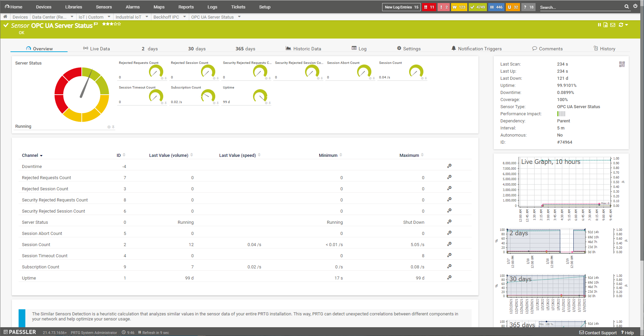Pause the sensor monitoring
This screenshot has height=336, width=644.
pyautogui.click(x=599, y=25)
